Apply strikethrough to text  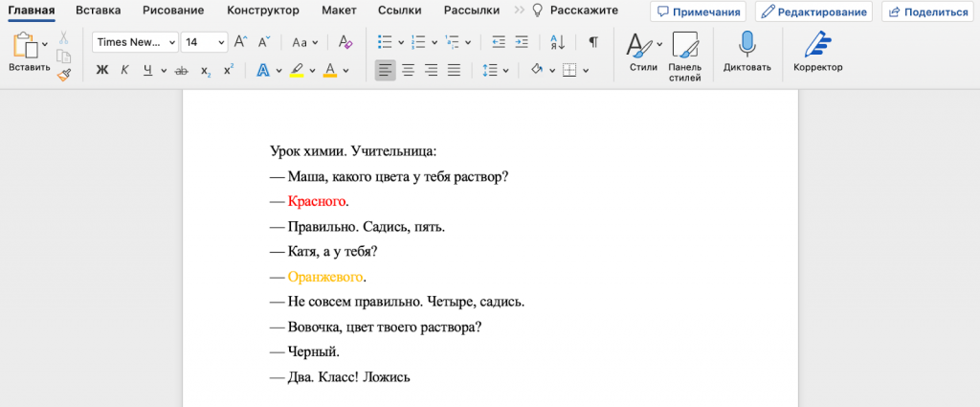tap(182, 71)
